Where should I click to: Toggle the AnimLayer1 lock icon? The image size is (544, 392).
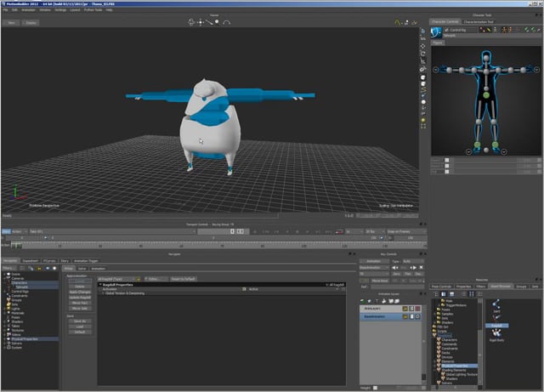pos(405,309)
